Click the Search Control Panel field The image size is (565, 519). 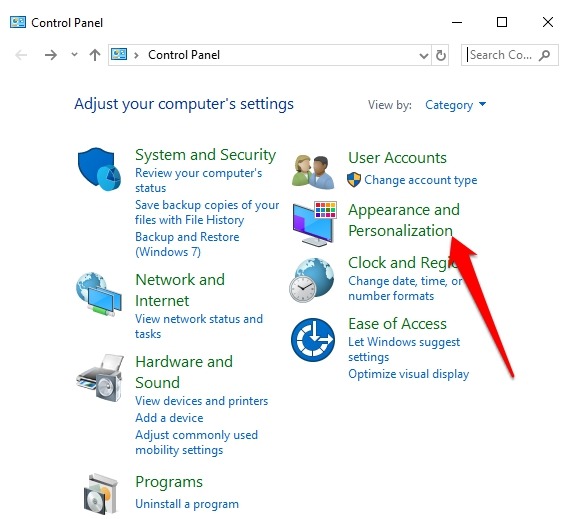[510, 55]
